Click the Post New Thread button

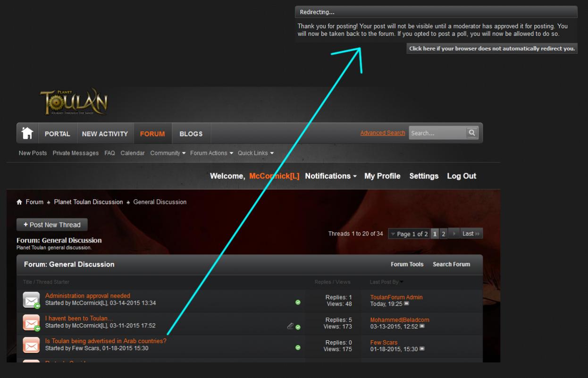pos(52,225)
